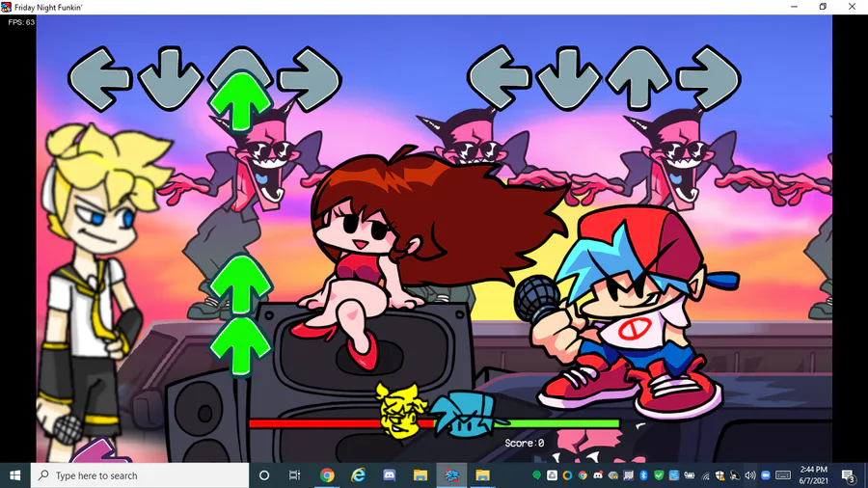Click the Discord tray icon with notification
Image resolution: width=868 pixels, height=488 pixels.
pyautogui.click(x=598, y=475)
